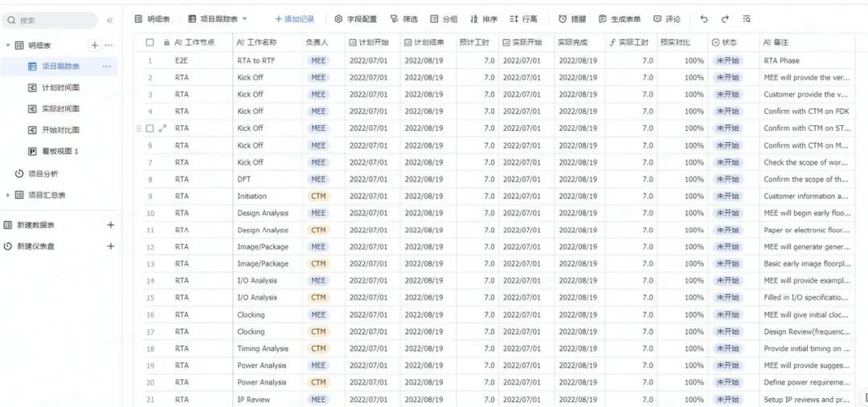Click the undo arrow in toolbar
The height and width of the screenshot is (407, 868).
(704, 18)
